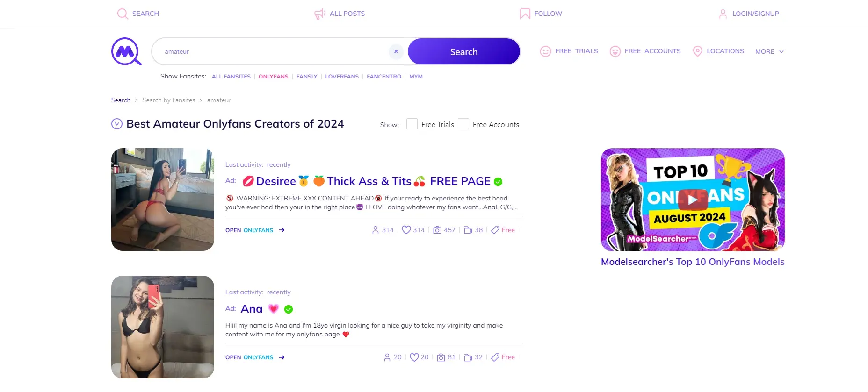Open Ana's profile thumbnail photo

163,327
